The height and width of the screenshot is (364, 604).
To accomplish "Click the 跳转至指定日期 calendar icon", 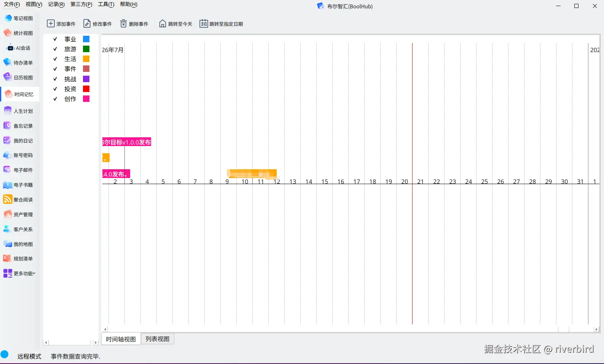I will (204, 24).
